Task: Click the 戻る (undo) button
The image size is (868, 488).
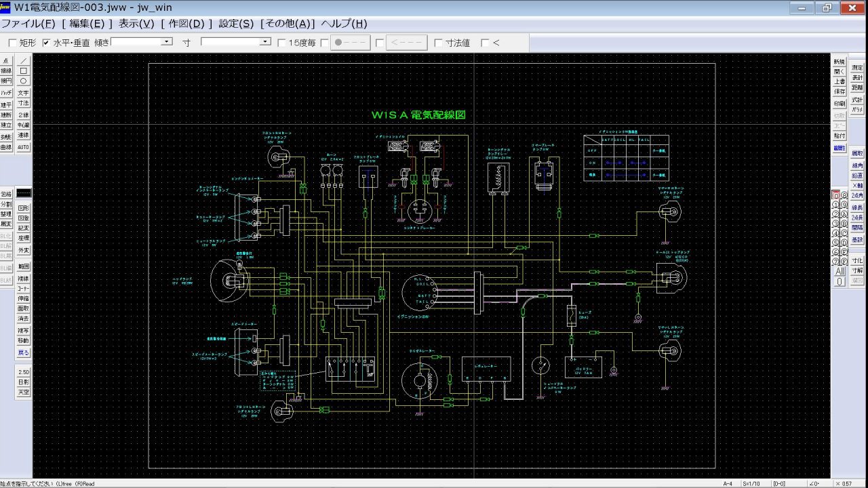Action: (24, 353)
